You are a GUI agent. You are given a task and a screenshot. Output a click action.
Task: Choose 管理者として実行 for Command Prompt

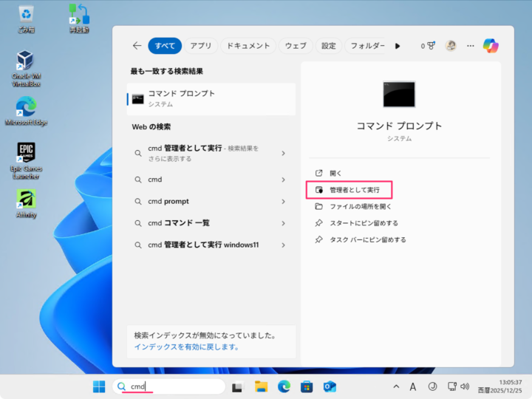point(354,190)
